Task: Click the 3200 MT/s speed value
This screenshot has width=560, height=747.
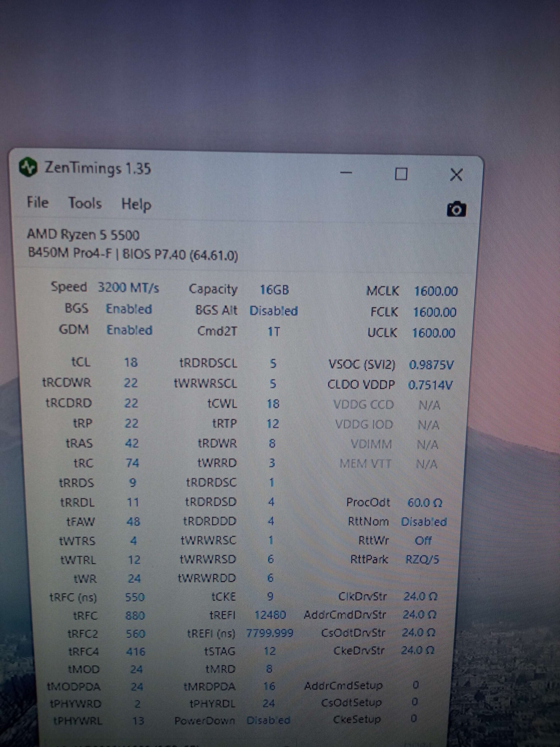Action: coord(128,288)
